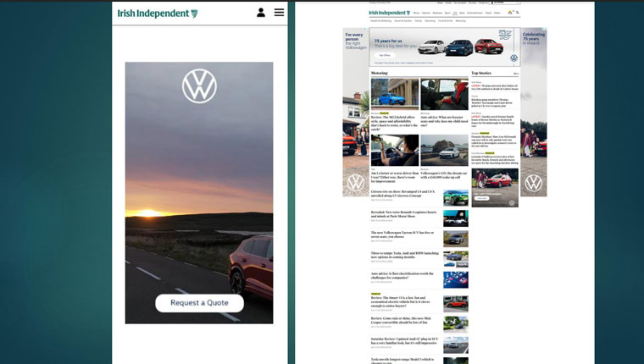Open the Citroen C4 and C4 X headline

[402, 194]
